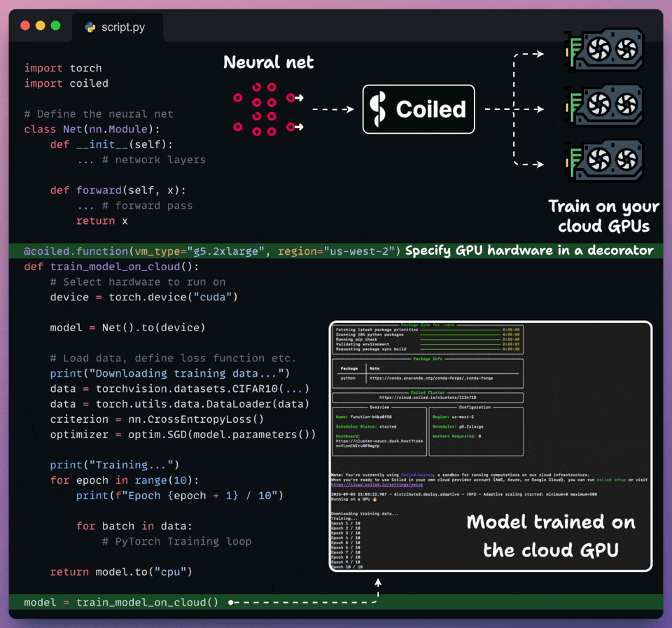Screen dimensions: 672x628
Task: Click the @coiled.function decorator line
Action: 212,251
